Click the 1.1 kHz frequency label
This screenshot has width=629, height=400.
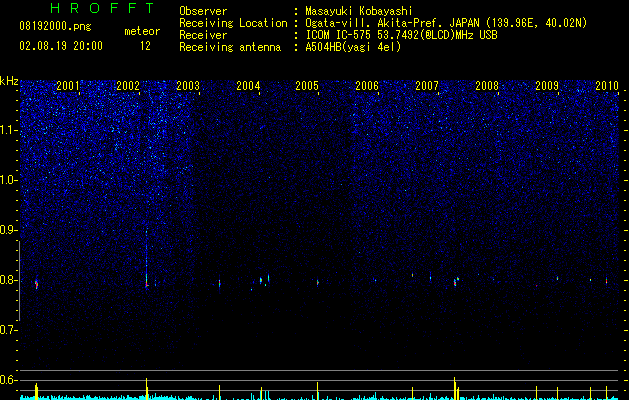pyautogui.click(x=9, y=130)
